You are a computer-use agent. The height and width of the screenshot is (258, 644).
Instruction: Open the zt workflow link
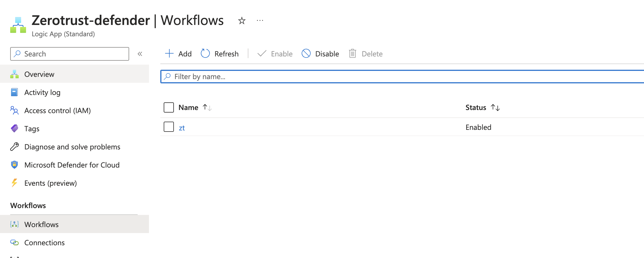click(182, 128)
